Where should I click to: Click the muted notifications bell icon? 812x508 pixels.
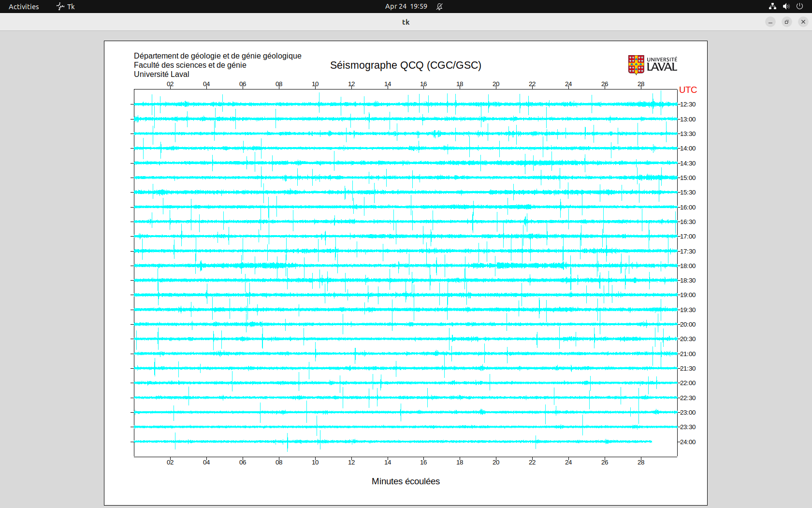tap(439, 6)
